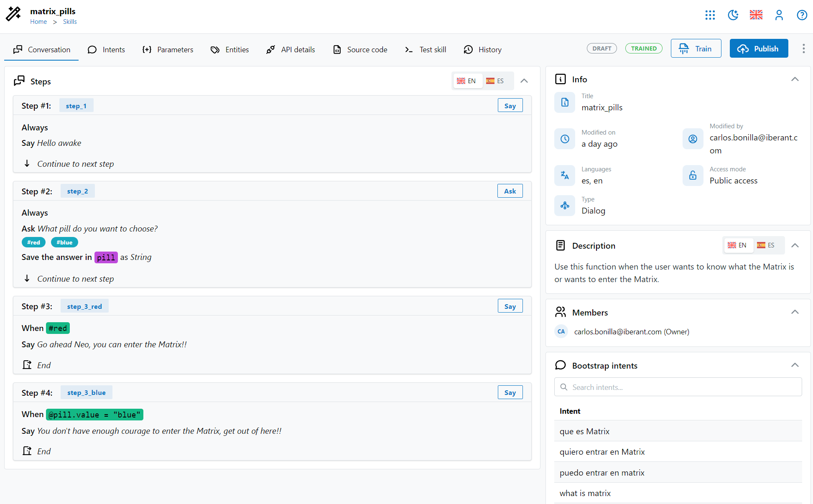Go to the API details tab
The height and width of the screenshot is (504, 813).
tap(291, 50)
